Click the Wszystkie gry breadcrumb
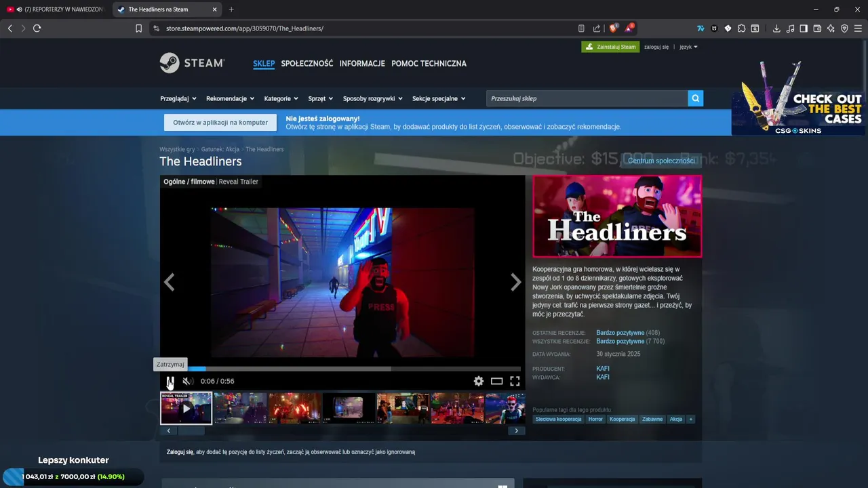Screen dimensions: 868x488 click(x=177, y=149)
